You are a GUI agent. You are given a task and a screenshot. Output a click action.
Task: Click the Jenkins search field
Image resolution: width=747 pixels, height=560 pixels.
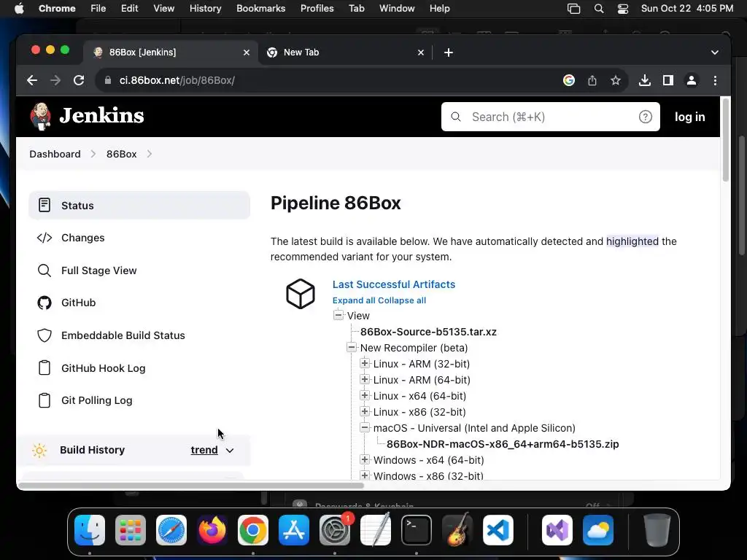pos(550,117)
